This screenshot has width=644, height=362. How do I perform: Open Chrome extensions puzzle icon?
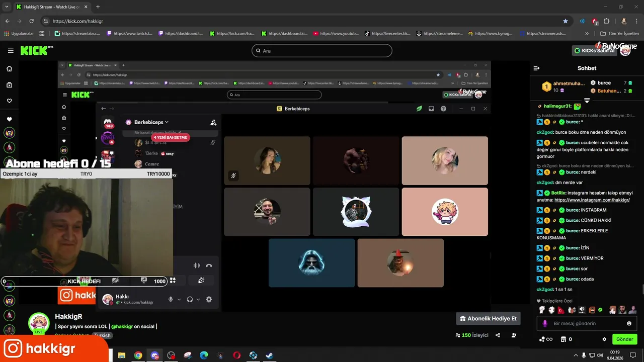pyautogui.click(x=606, y=21)
